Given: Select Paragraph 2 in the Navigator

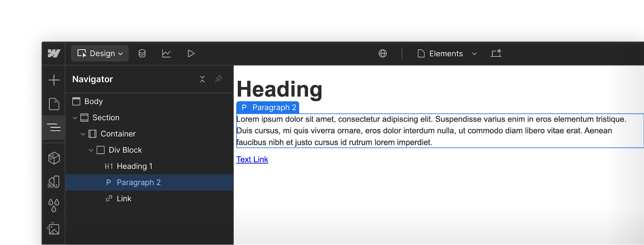Looking at the screenshot, I should [x=149, y=182].
